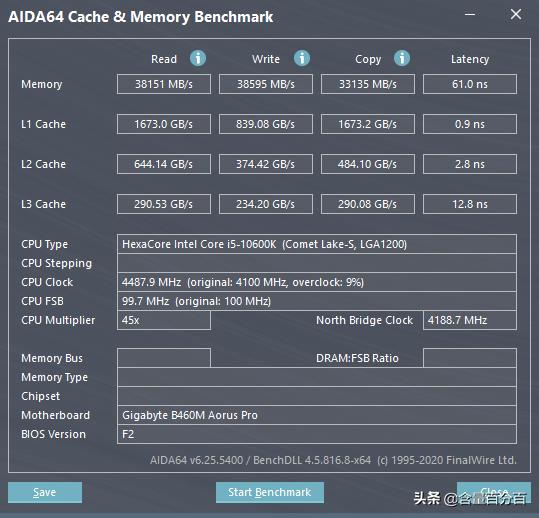Click the CPU FSB field 99.7 MHz
539x518 pixels.
tap(317, 301)
